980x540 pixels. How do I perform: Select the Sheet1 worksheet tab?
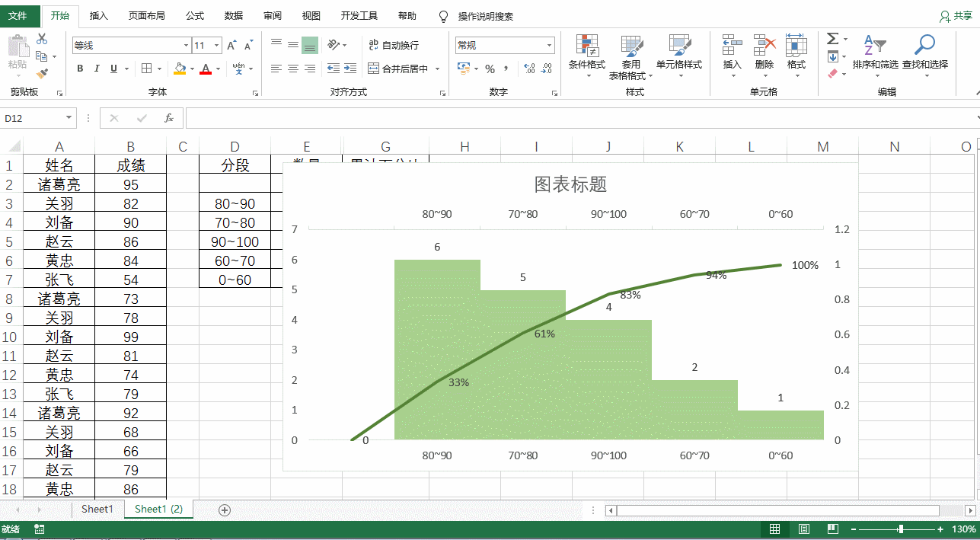coord(97,510)
